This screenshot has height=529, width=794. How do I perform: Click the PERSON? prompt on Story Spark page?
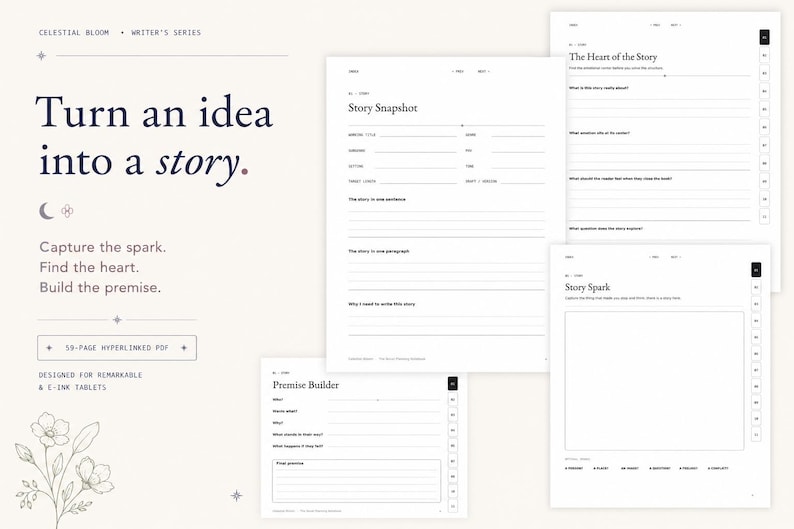pos(574,468)
